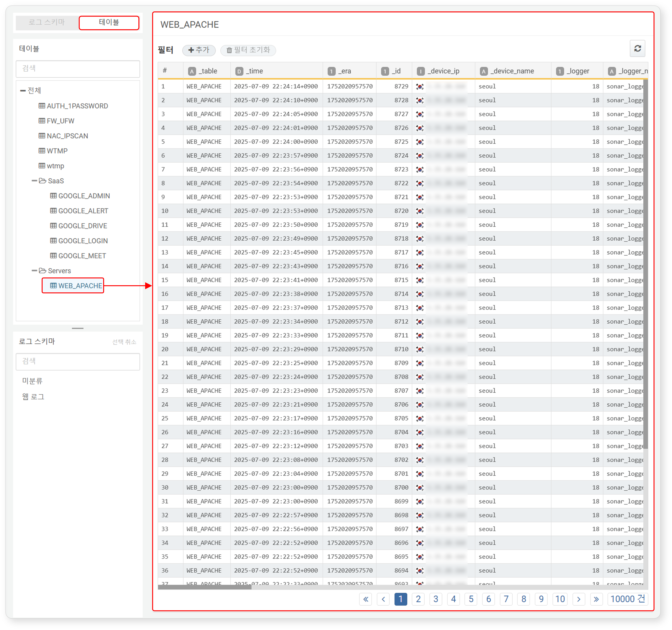Click the _id column type icon

[385, 71]
